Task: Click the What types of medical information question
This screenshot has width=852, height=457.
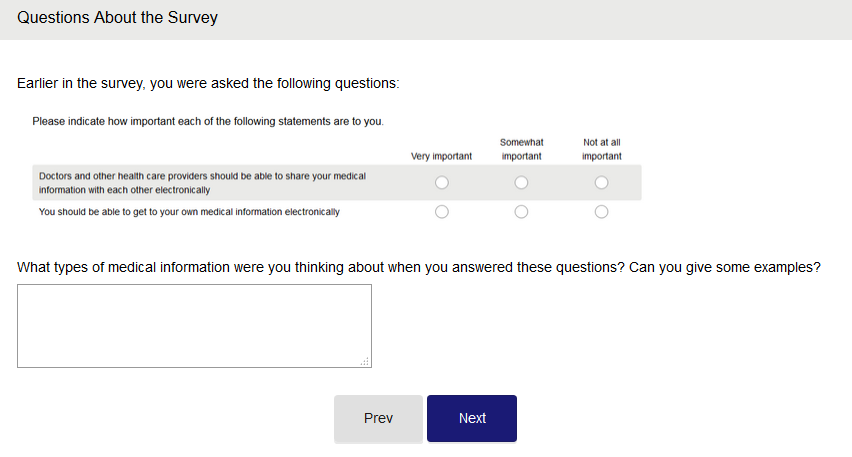Action: coord(418,267)
